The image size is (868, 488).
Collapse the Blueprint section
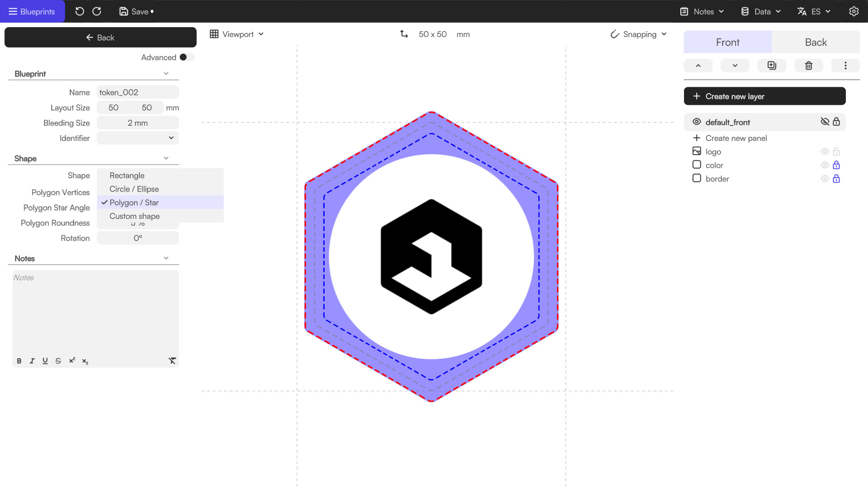[166, 74]
